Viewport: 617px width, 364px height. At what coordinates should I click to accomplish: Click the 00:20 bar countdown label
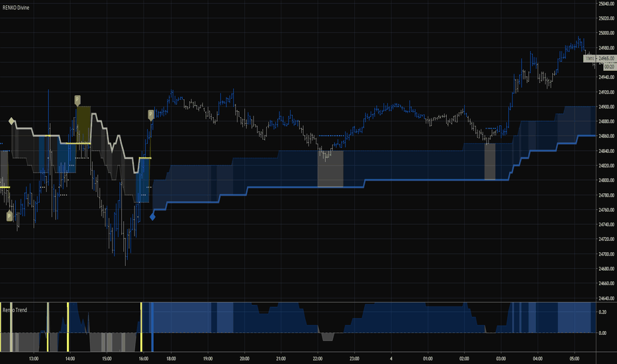609,67
